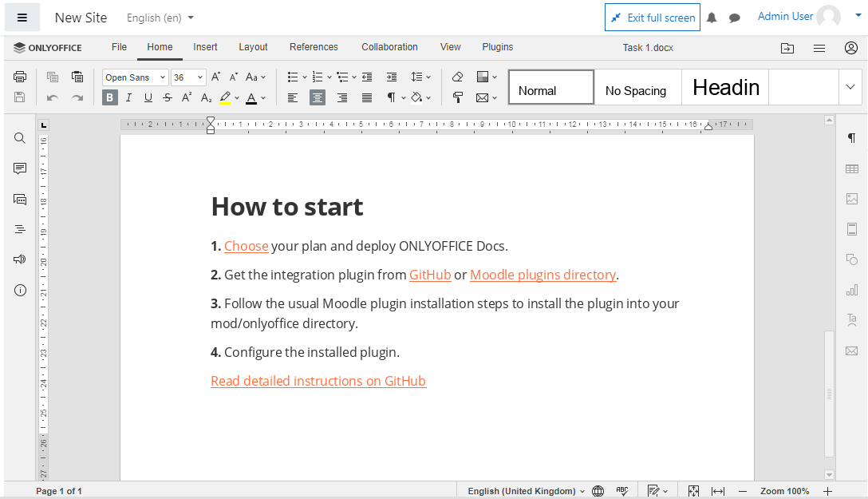868x499 pixels.
Task: Clear text style with eraser icon
Action: click(457, 77)
